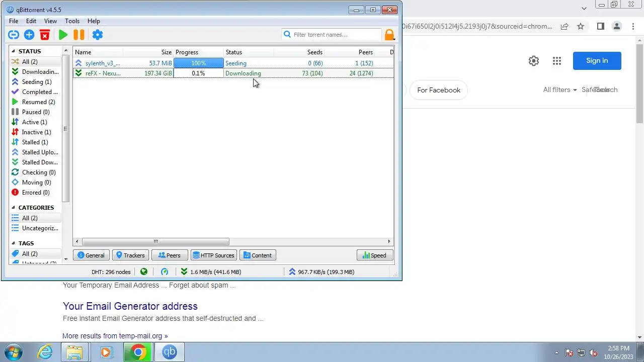Open the Speed graph button
Image resolution: width=644 pixels, height=362 pixels.
click(375, 255)
